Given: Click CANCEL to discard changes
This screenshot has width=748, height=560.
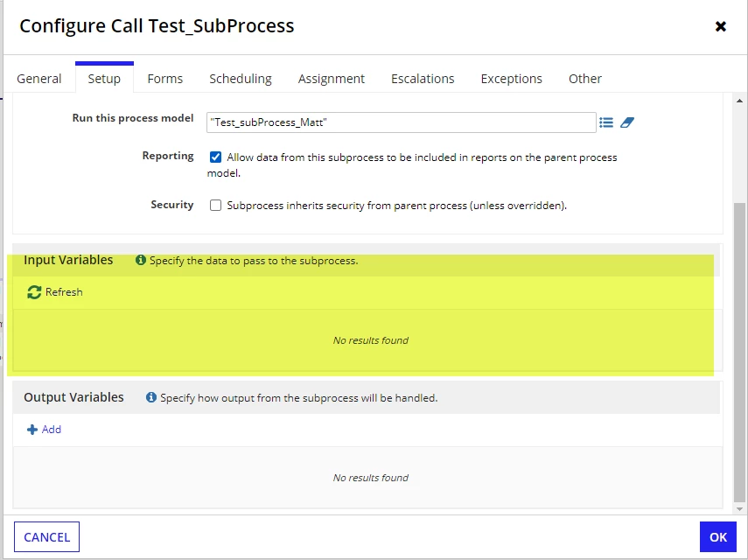Looking at the screenshot, I should point(46,537).
